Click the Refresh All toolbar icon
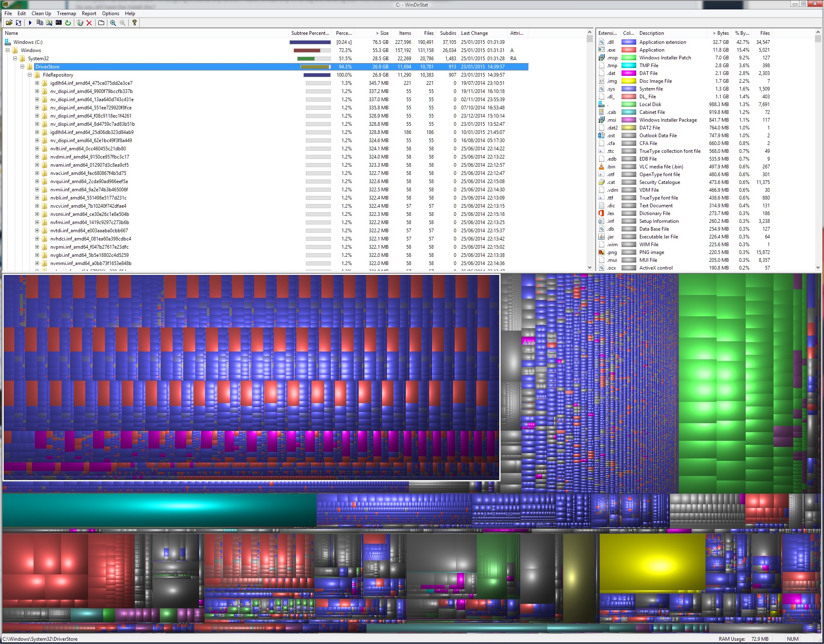This screenshot has width=824, height=644. tap(18, 23)
